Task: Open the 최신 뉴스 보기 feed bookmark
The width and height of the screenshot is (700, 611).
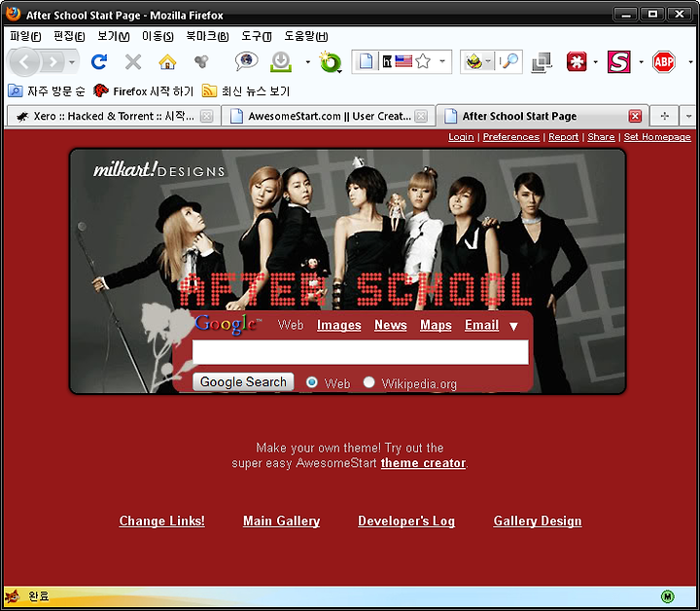Action: 246,91
